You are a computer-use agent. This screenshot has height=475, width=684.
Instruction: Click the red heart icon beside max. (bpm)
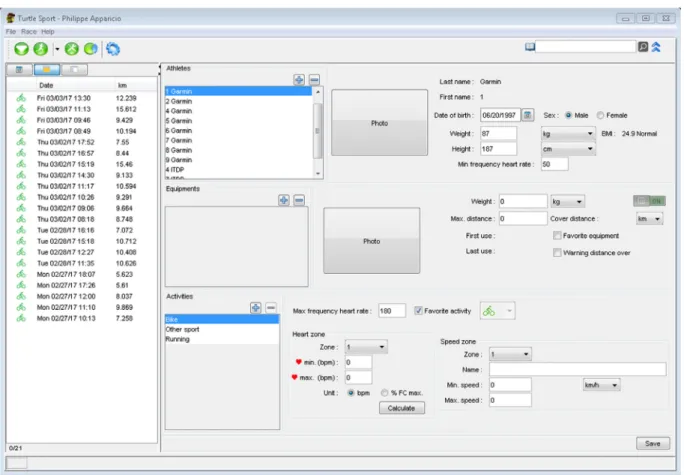[294, 377]
